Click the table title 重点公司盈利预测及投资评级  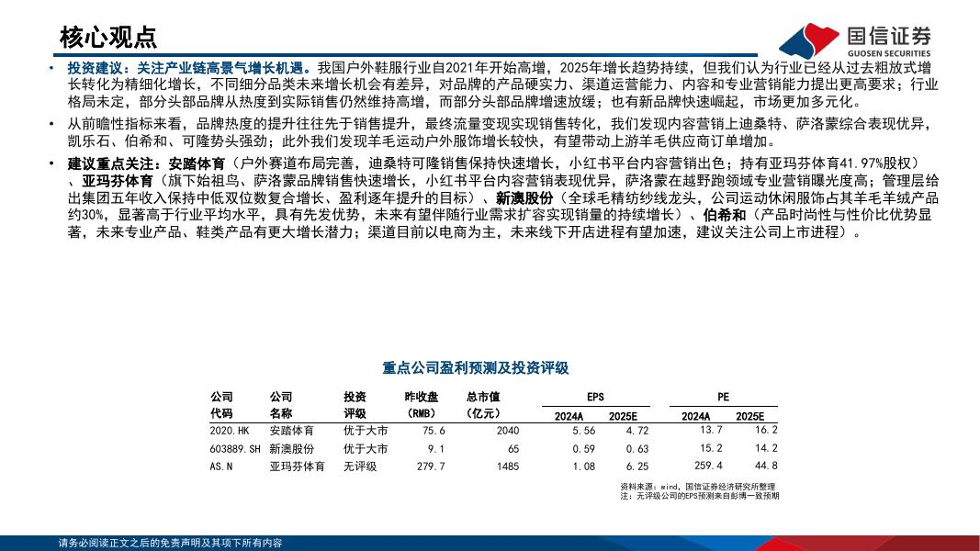(x=476, y=368)
